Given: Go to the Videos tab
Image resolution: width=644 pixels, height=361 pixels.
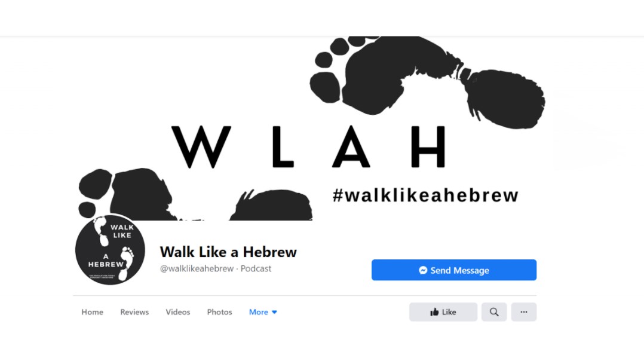Looking at the screenshot, I should coord(178,312).
